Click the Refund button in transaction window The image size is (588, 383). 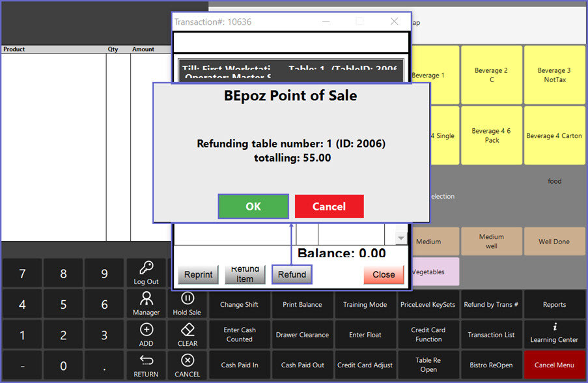coord(292,274)
